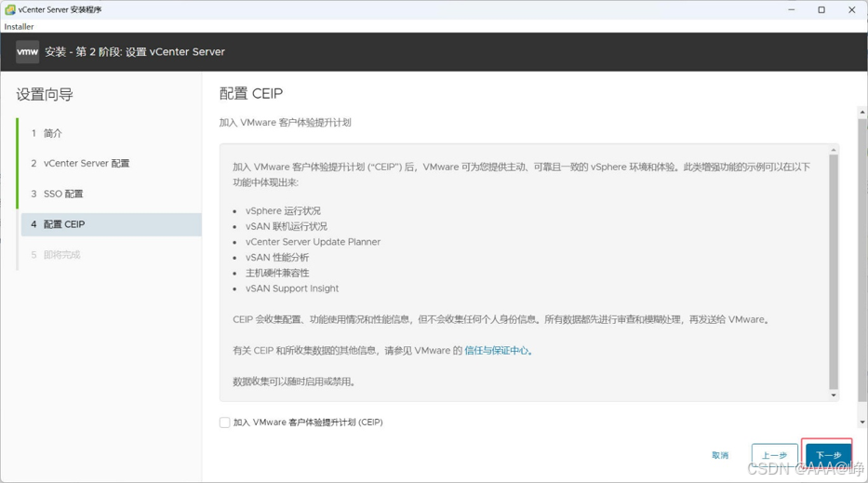
Task: Maximize the installer window
Action: [x=821, y=9]
